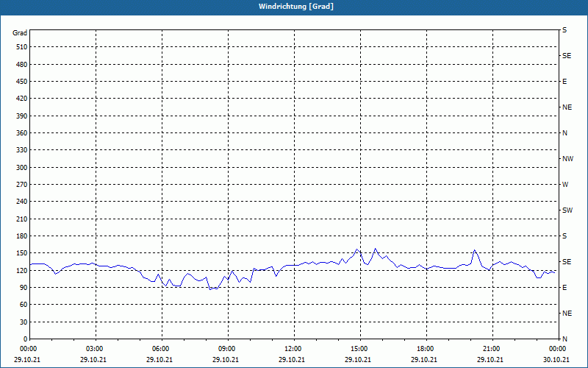Select the y-axis value 240
This screenshot has width=588, height=368.
point(21,202)
